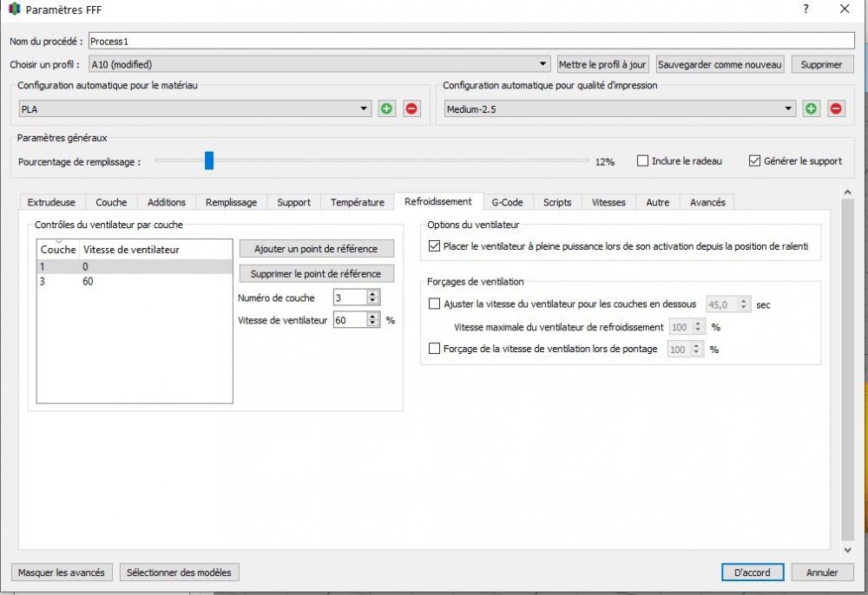
Task: Toggle the Générer le support checkbox
Action: point(753,160)
